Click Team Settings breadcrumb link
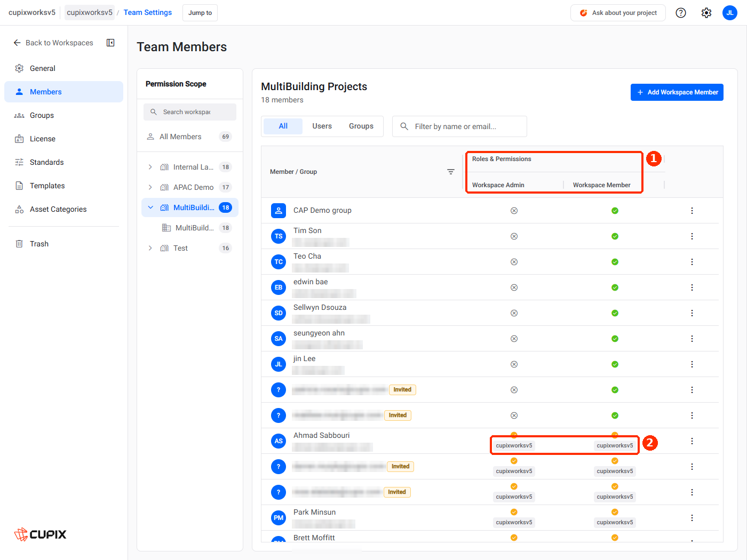Viewport: 747px width, 560px height. pyautogui.click(x=148, y=12)
